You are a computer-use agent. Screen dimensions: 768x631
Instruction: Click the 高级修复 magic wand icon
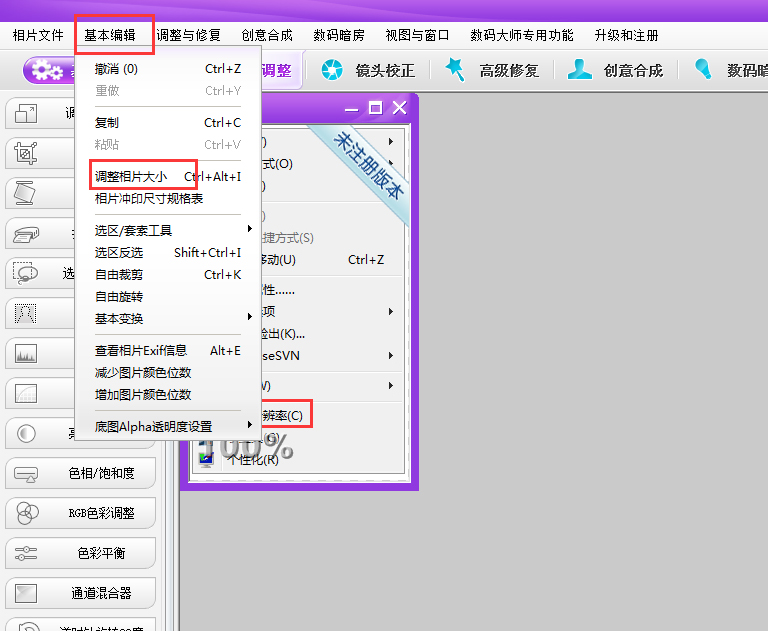(455, 70)
